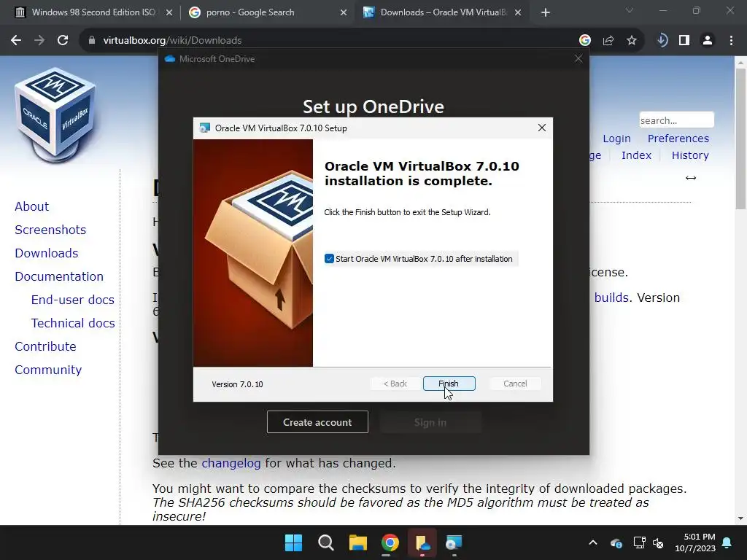Close the Microsoft OneDrive window
747x560 pixels.
[x=578, y=58]
